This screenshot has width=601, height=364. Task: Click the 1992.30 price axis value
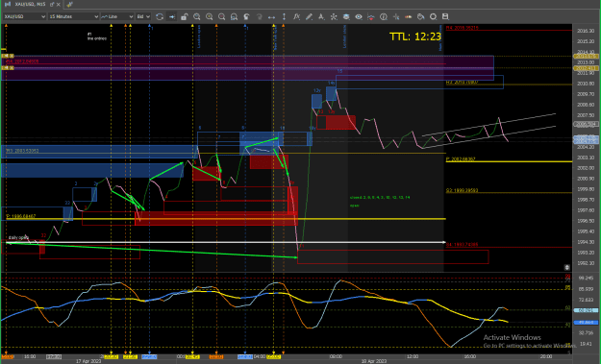[586, 263]
